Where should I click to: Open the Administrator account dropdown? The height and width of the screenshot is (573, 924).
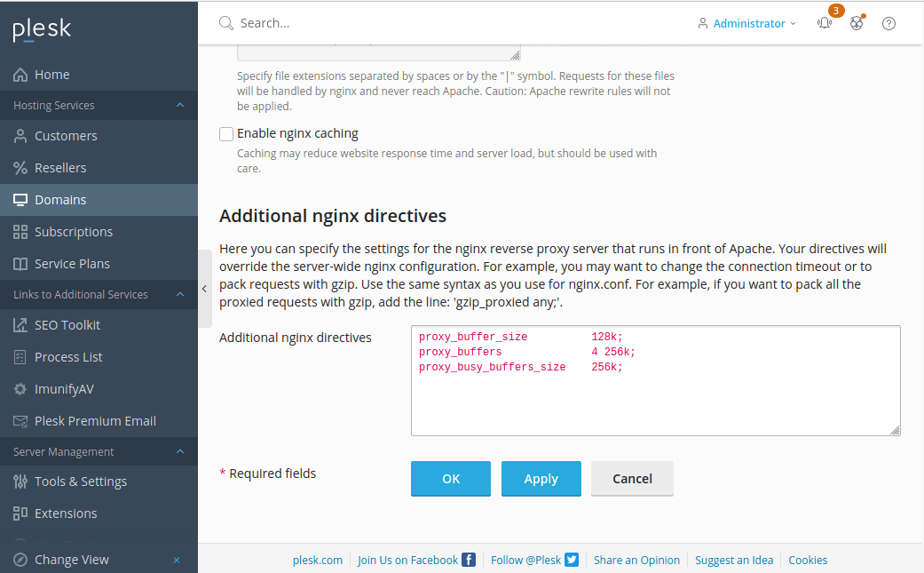(747, 23)
